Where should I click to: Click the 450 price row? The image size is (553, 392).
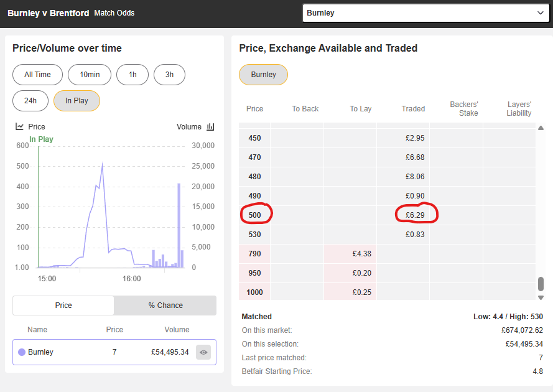[387, 138]
